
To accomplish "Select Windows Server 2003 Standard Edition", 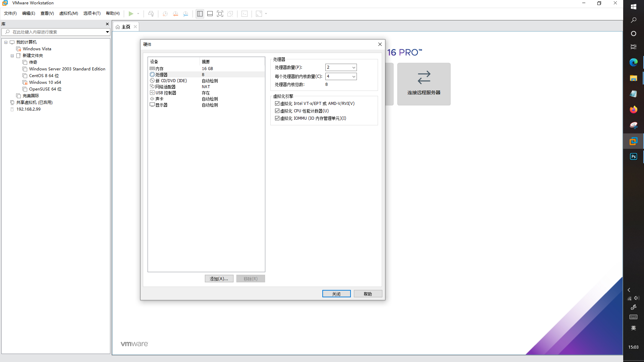I will (67, 69).
